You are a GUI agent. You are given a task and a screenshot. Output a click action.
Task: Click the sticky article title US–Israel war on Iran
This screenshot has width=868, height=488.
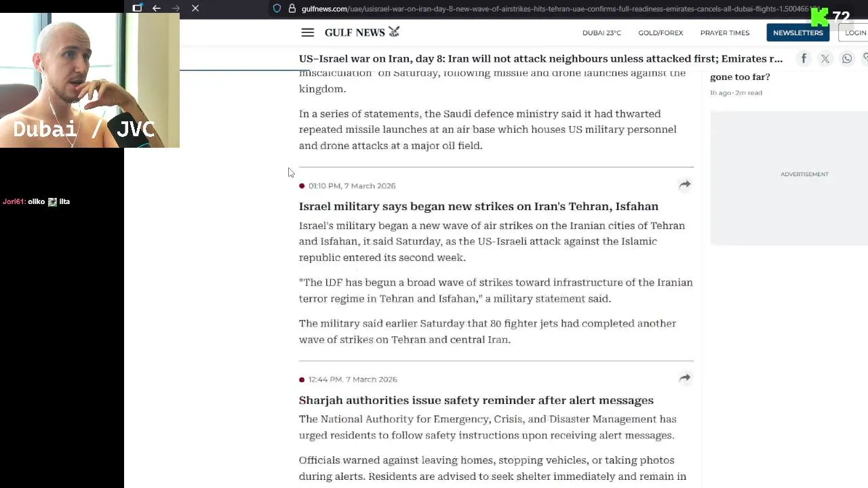click(540, 59)
